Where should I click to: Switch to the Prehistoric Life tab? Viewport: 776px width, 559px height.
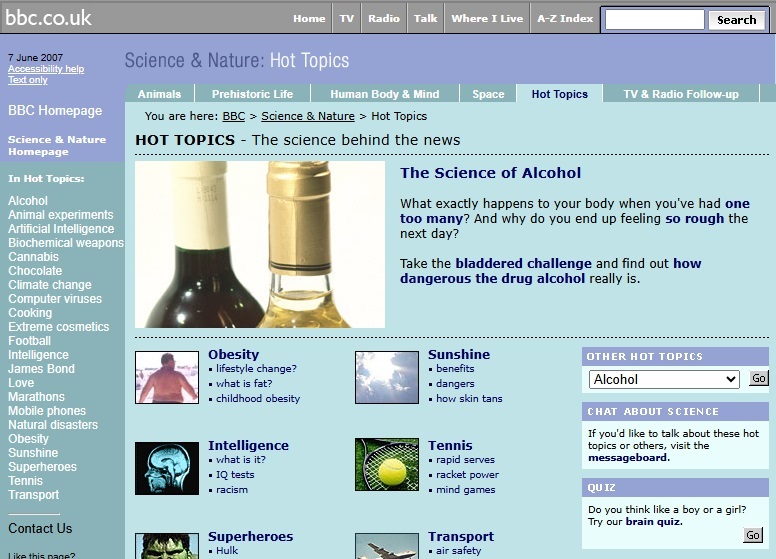click(x=252, y=94)
